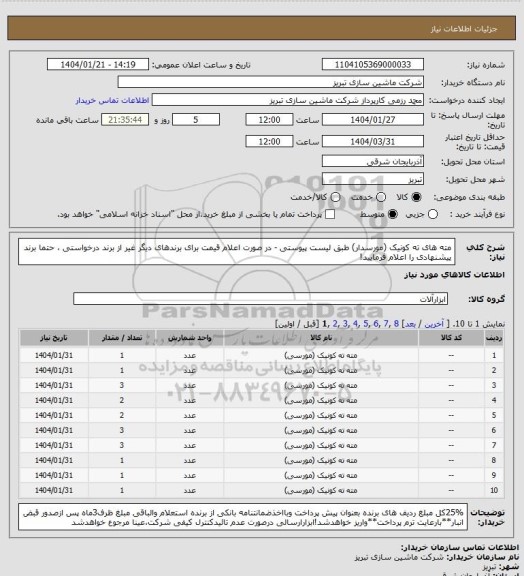Go to results page 4

[x=355, y=324]
